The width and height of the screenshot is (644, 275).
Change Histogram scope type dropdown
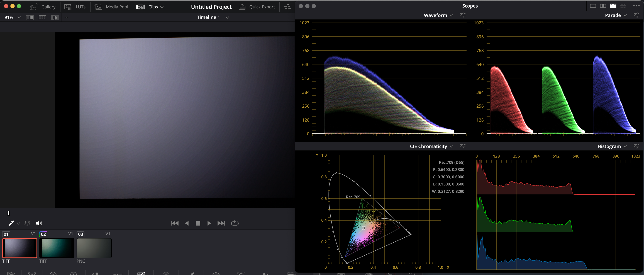pyautogui.click(x=612, y=146)
